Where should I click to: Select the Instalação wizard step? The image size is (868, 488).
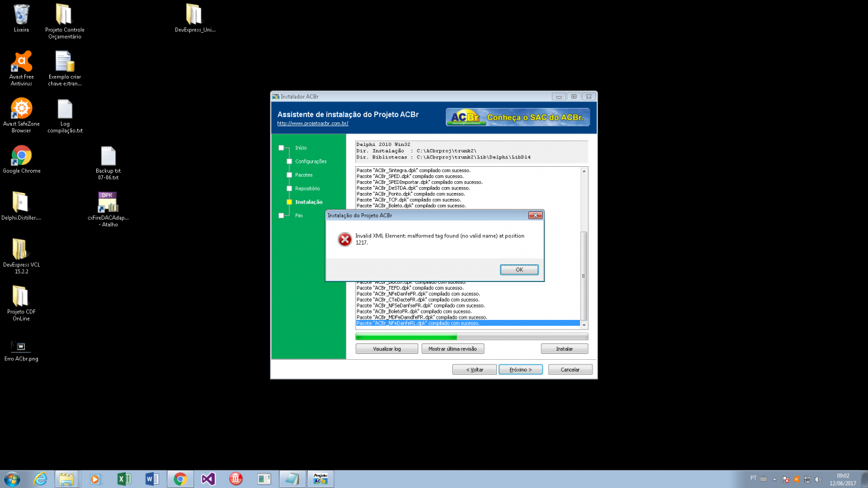coord(308,202)
